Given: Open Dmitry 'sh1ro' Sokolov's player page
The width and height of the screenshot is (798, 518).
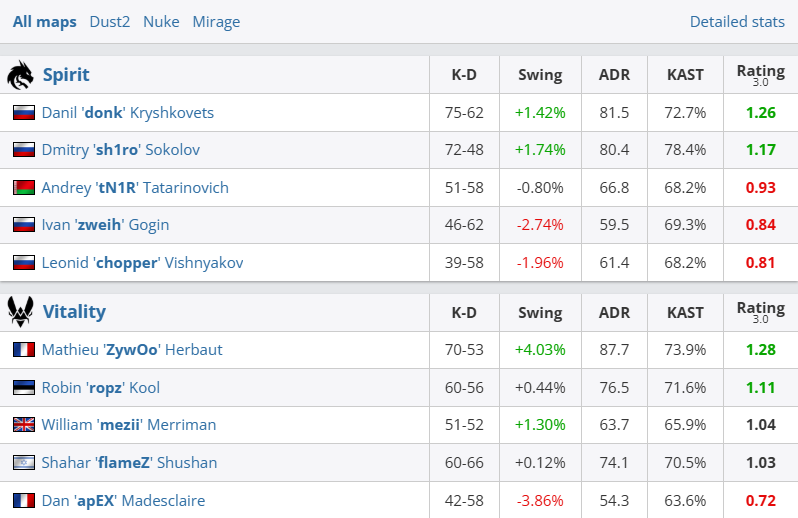Looking at the screenshot, I should coord(121,150).
